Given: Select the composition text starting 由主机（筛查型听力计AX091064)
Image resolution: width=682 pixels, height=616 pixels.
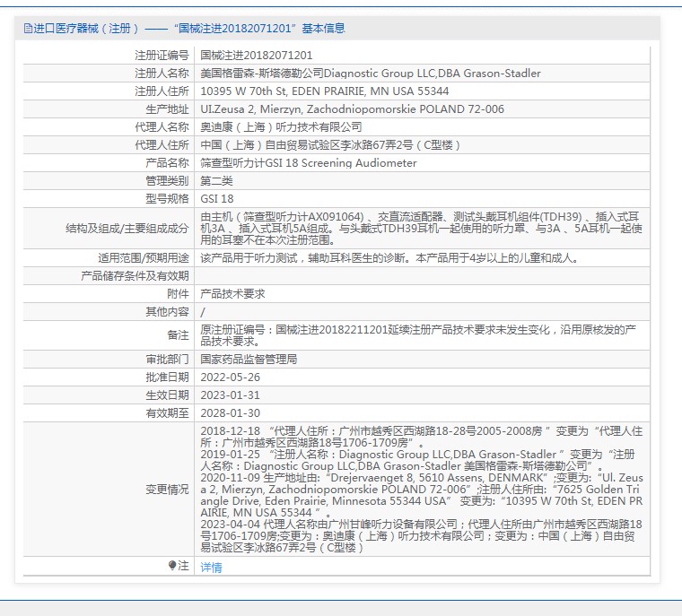Looking at the screenshot, I should pyautogui.click(x=421, y=229).
